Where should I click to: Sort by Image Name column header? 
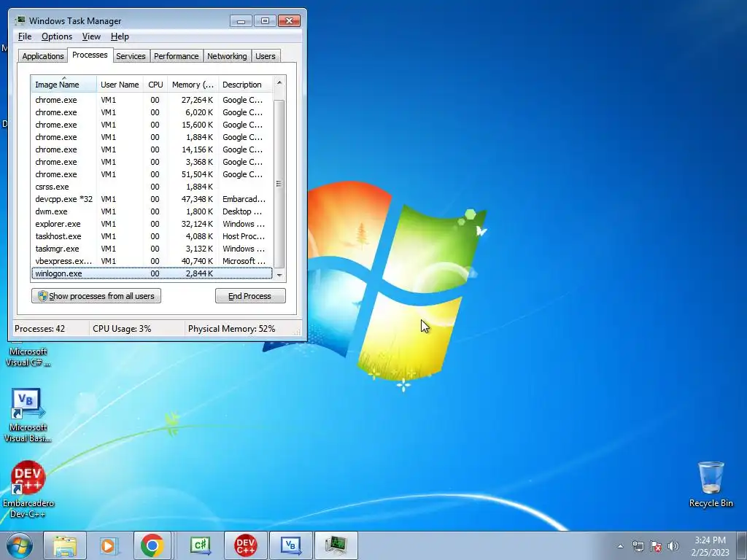64,85
